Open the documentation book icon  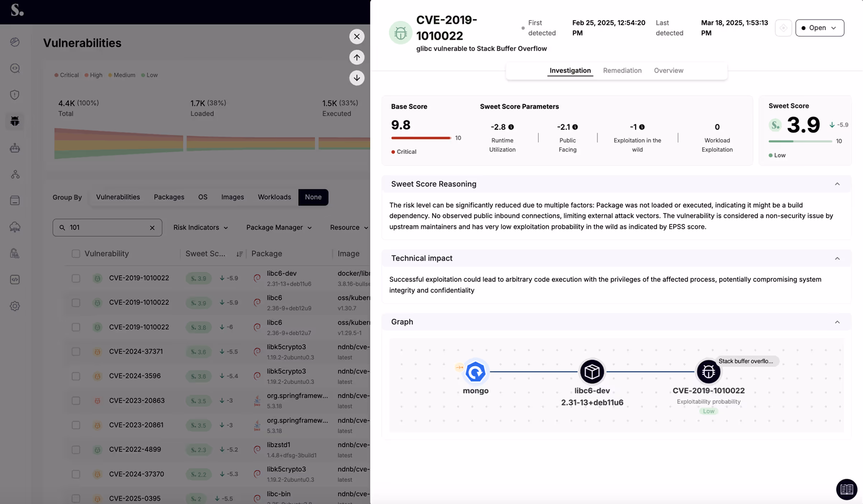846,489
